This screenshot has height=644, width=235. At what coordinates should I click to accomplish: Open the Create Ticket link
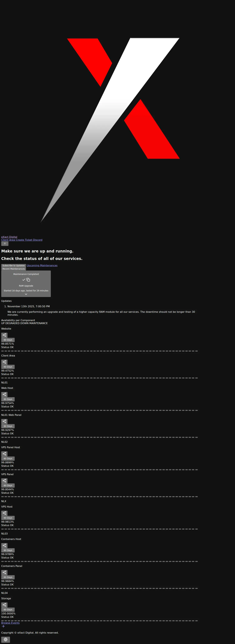[24, 240]
